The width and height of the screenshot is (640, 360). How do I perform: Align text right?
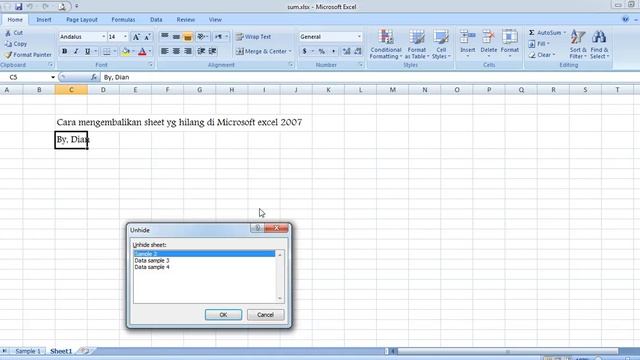188,51
